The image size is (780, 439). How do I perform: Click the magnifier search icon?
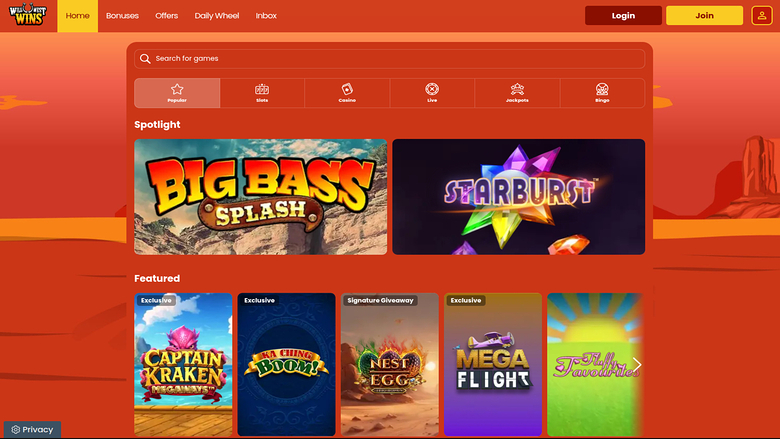click(146, 59)
